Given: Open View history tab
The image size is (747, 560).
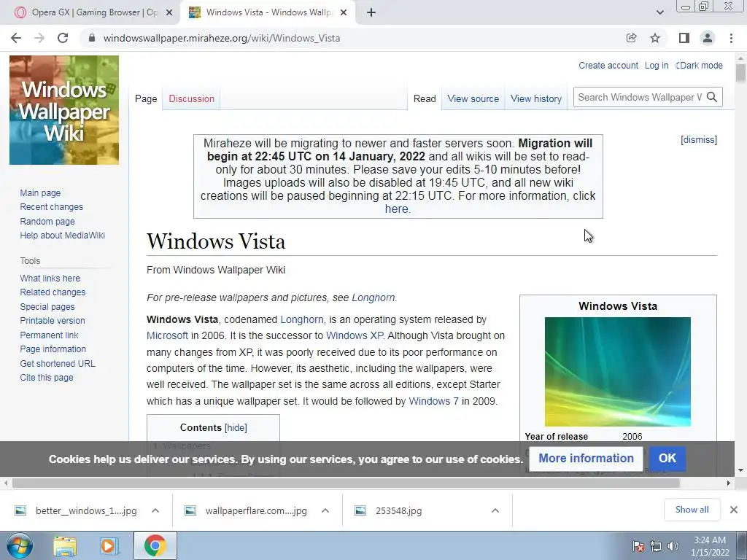Looking at the screenshot, I should (x=536, y=98).
